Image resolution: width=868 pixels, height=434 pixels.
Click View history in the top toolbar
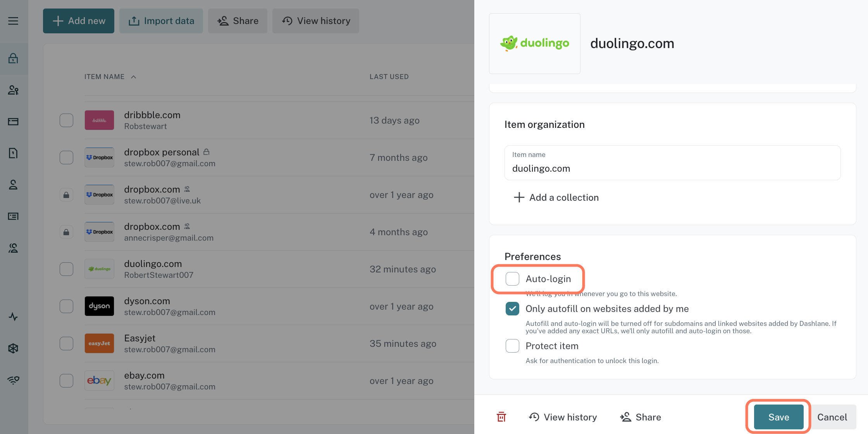[315, 21]
